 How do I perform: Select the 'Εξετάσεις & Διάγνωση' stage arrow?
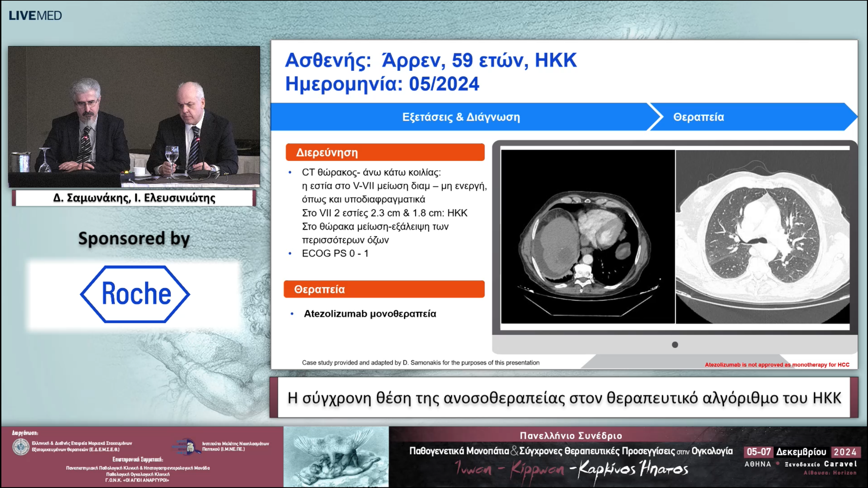(x=461, y=117)
